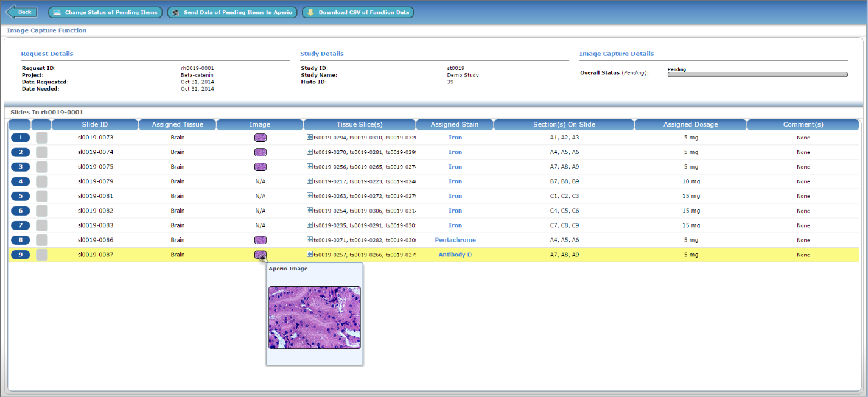Viewport: 868px width, 397px height.
Task: Open Iron stain link for sl0019-0079
Action: pos(455,181)
